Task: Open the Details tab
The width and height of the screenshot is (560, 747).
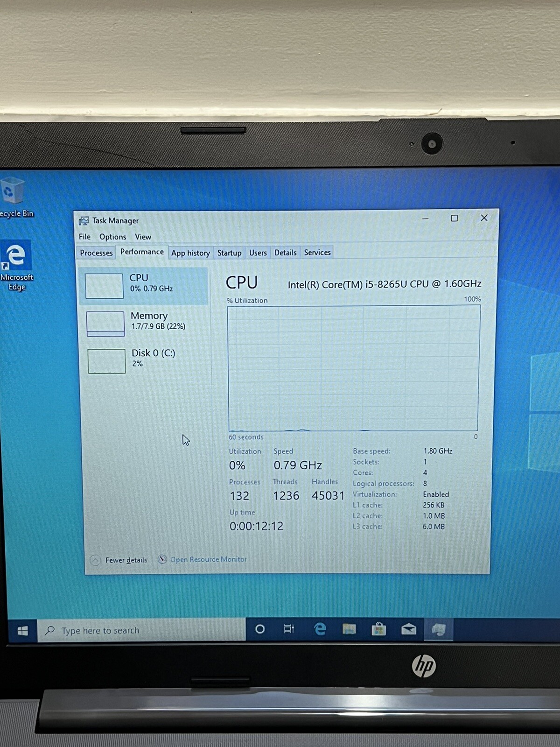Action: [x=285, y=253]
